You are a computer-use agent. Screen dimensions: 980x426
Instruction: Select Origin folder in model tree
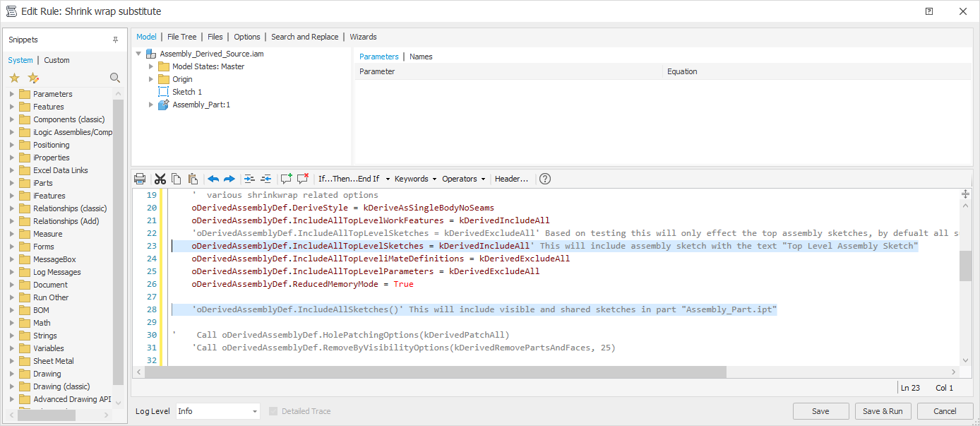[182, 79]
